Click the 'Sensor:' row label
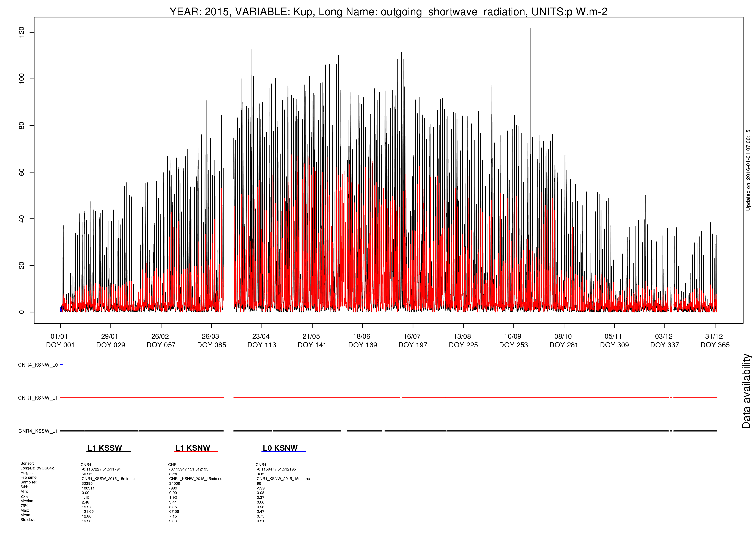The height and width of the screenshot is (535, 756). tap(27, 463)
